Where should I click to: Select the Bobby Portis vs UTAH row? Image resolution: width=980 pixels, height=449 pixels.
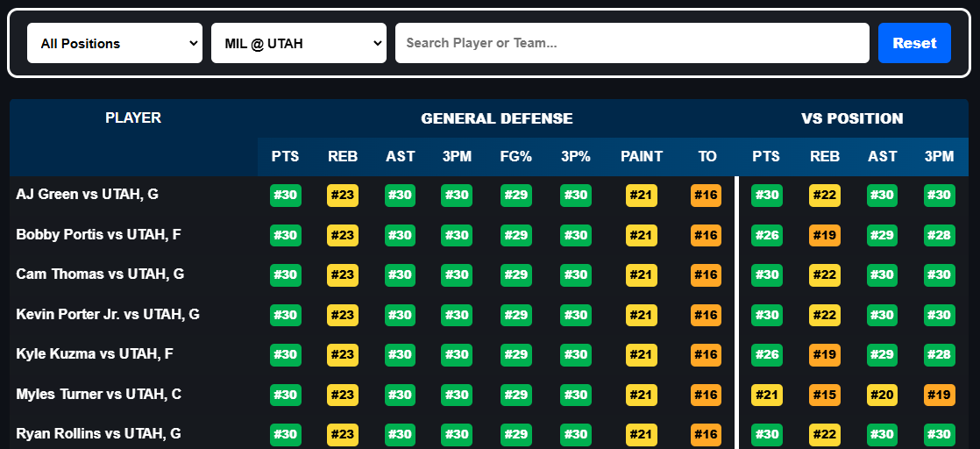(489, 235)
